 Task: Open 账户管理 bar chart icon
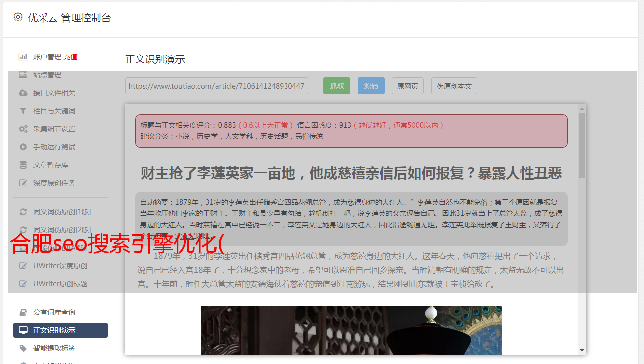(x=23, y=57)
